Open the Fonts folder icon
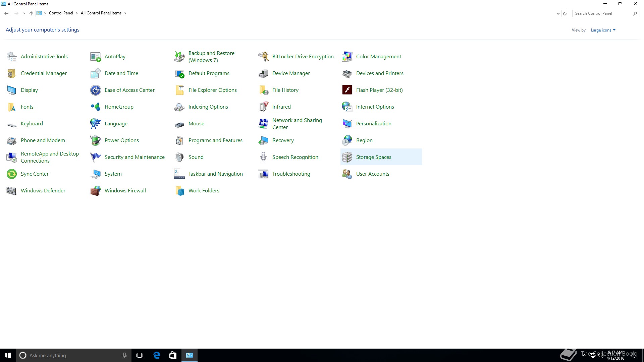This screenshot has height=362, width=644. [12, 107]
